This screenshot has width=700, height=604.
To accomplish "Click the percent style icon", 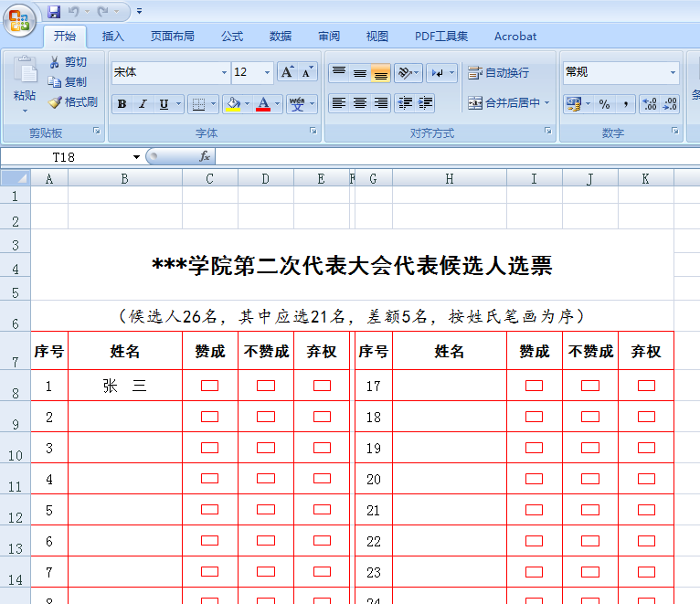I will click(x=604, y=104).
